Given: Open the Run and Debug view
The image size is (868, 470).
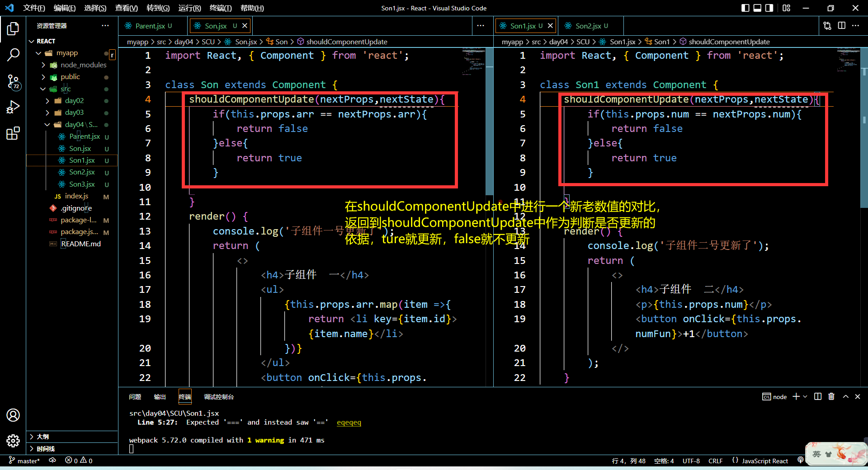Looking at the screenshot, I should coord(13,107).
